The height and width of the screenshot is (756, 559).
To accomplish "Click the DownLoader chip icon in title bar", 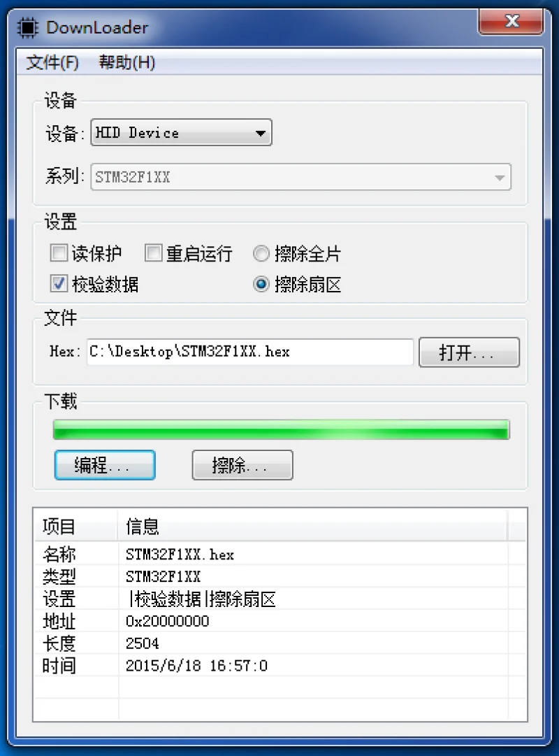I will pos(27,27).
